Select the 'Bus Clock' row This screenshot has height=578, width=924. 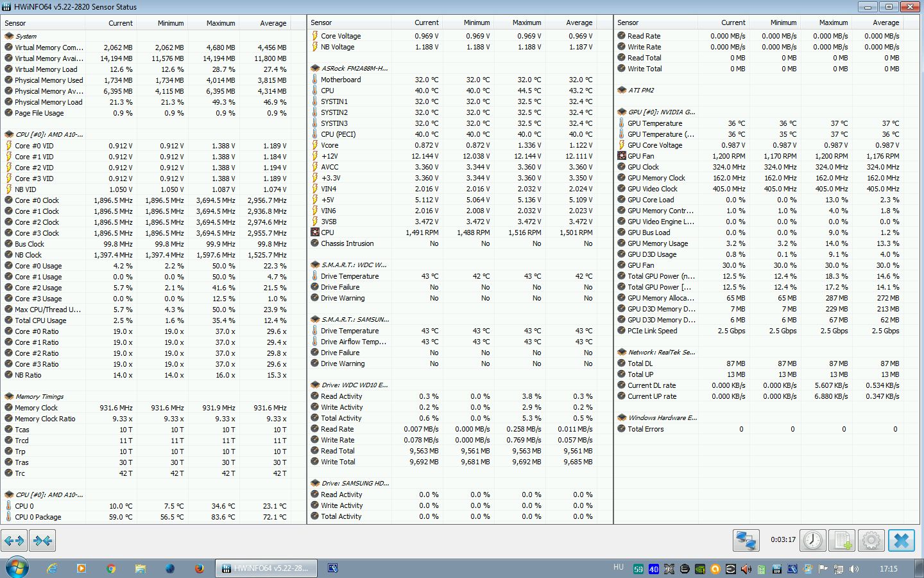(153, 244)
